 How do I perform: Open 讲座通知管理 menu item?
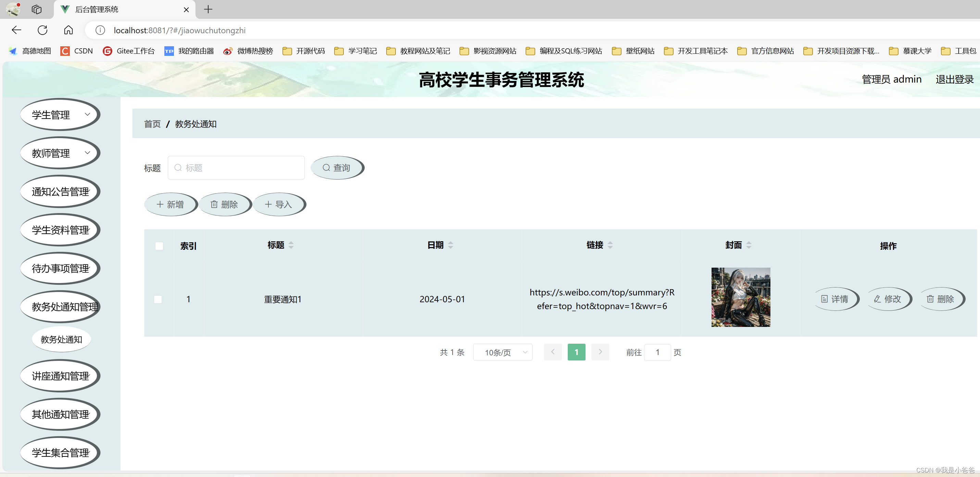(60, 376)
